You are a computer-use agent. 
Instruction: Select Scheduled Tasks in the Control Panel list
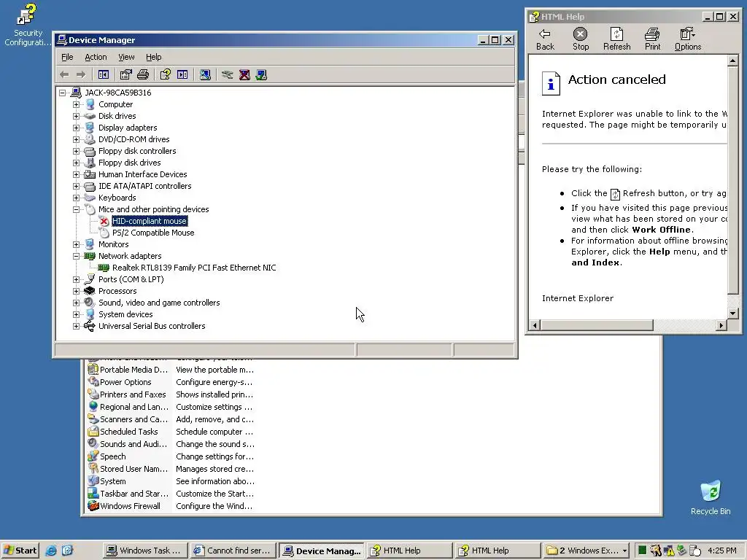coord(128,432)
